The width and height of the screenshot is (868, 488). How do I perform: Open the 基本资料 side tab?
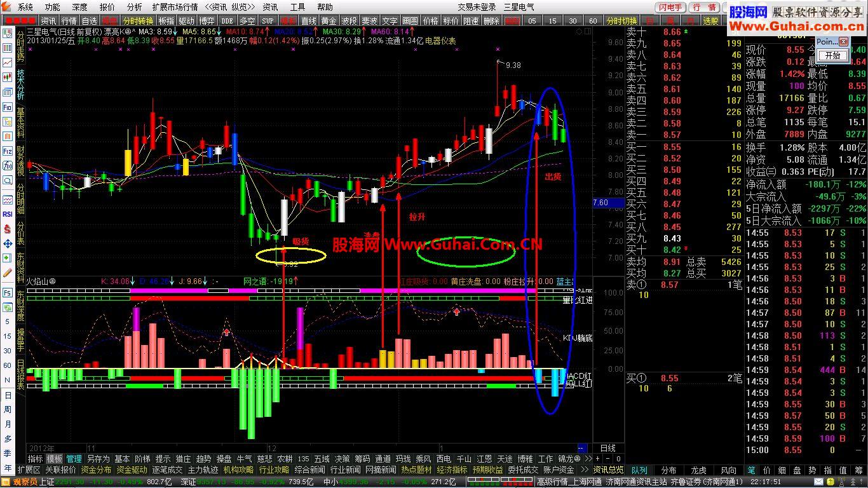20,123
